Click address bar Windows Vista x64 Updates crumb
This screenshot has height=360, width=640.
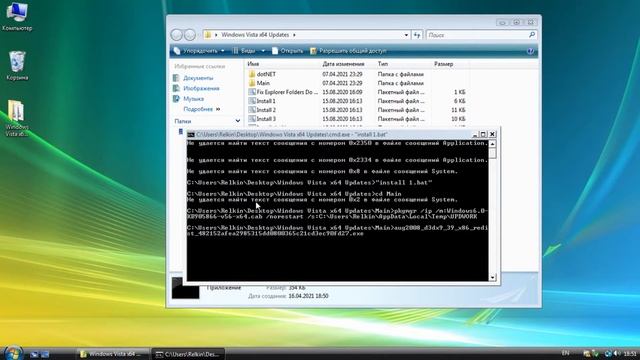click(x=255, y=35)
